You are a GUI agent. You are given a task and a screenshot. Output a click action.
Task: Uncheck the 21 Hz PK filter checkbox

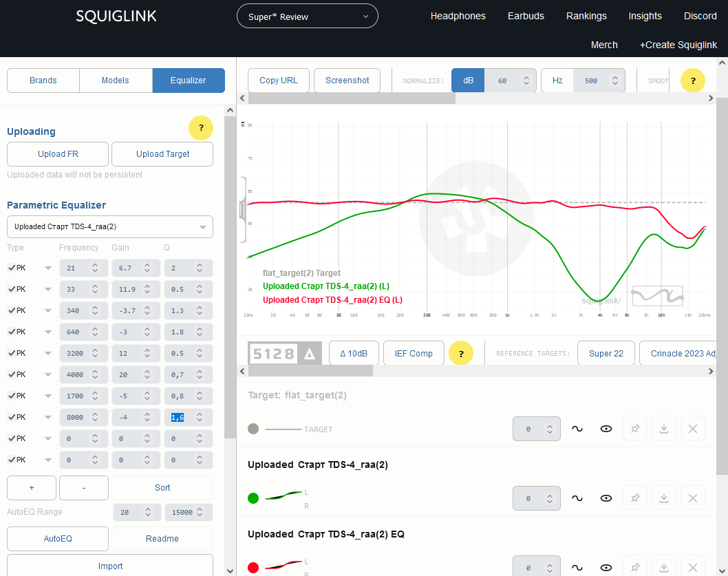[11, 268]
